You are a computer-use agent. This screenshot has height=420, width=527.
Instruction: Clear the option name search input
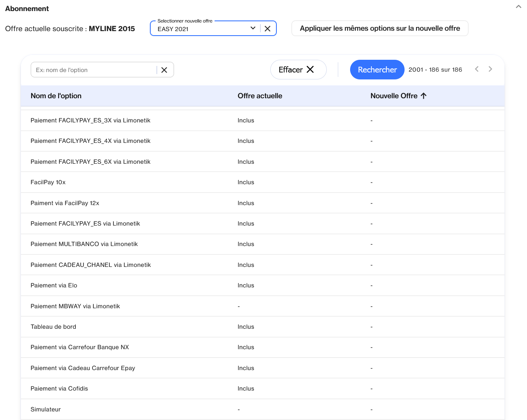click(164, 70)
